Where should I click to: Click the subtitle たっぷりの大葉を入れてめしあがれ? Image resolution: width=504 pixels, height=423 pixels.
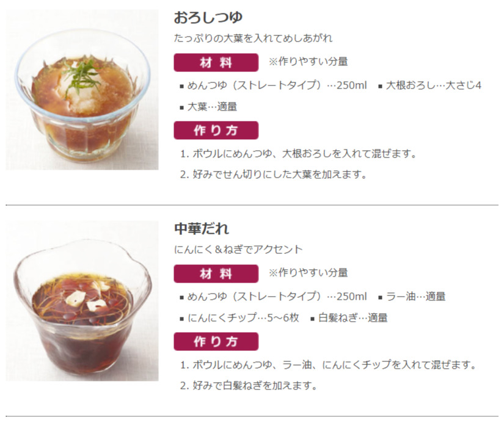(253, 38)
